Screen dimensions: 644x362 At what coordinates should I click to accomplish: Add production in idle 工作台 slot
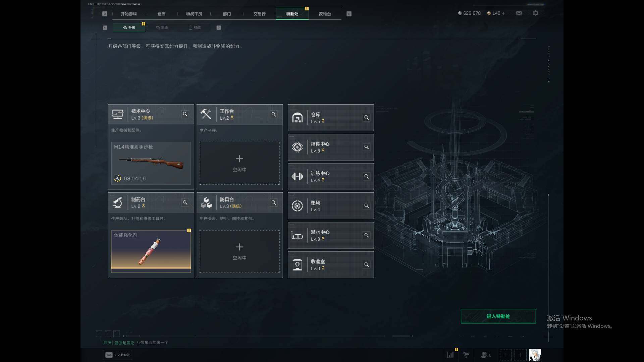pos(239,163)
